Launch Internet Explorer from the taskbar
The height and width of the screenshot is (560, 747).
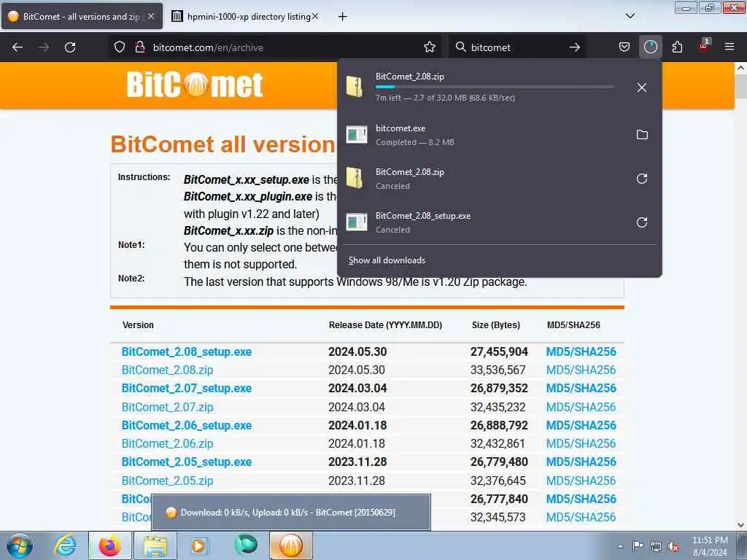[65, 545]
